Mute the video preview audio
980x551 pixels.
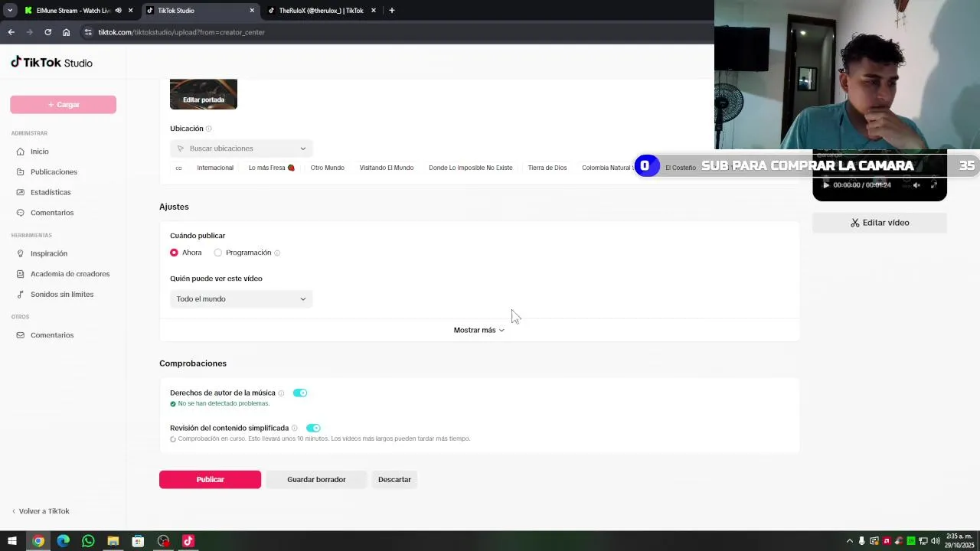point(916,185)
